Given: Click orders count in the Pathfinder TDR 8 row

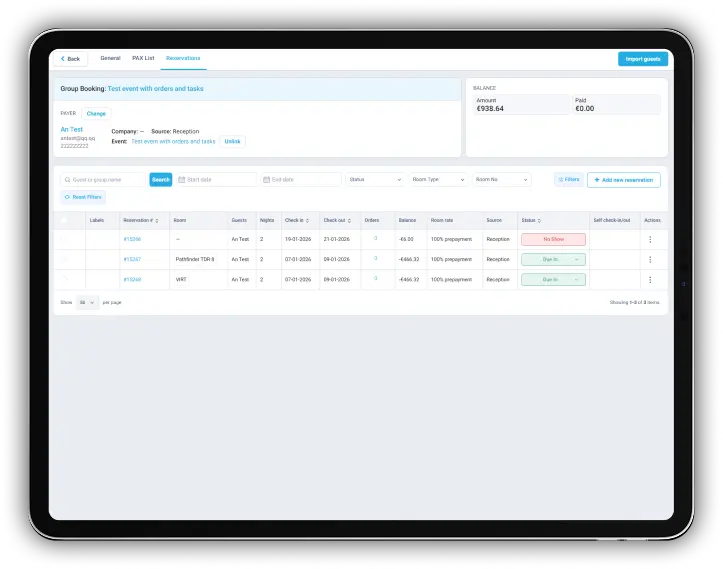Looking at the screenshot, I should click(x=375, y=258).
